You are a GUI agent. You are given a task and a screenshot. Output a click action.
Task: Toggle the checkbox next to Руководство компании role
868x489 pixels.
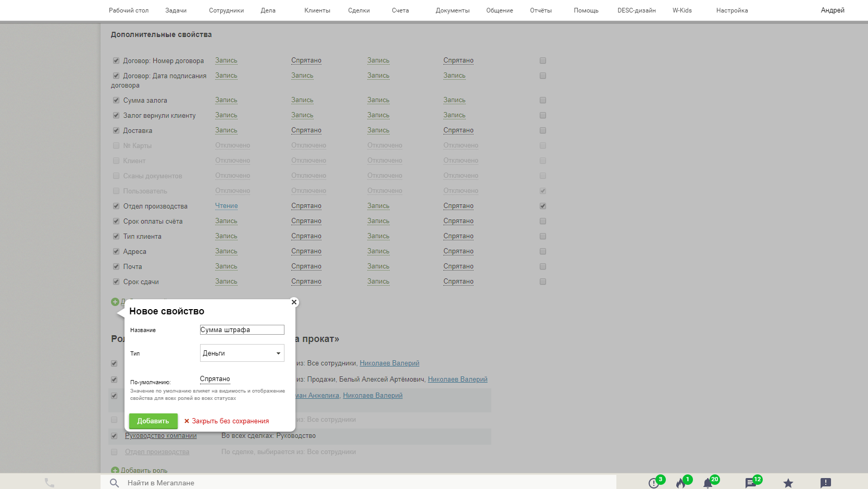(x=114, y=436)
